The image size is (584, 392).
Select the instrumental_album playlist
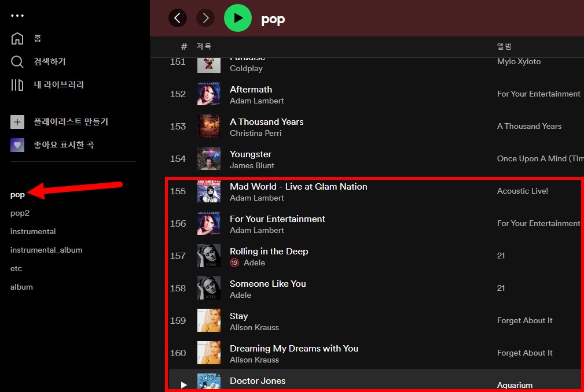tap(46, 250)
